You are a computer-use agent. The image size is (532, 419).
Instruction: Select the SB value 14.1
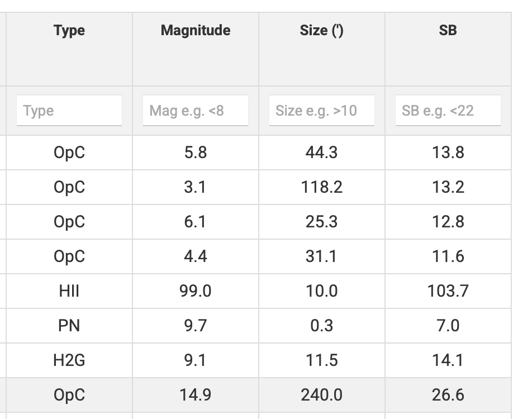pos(448,360)
